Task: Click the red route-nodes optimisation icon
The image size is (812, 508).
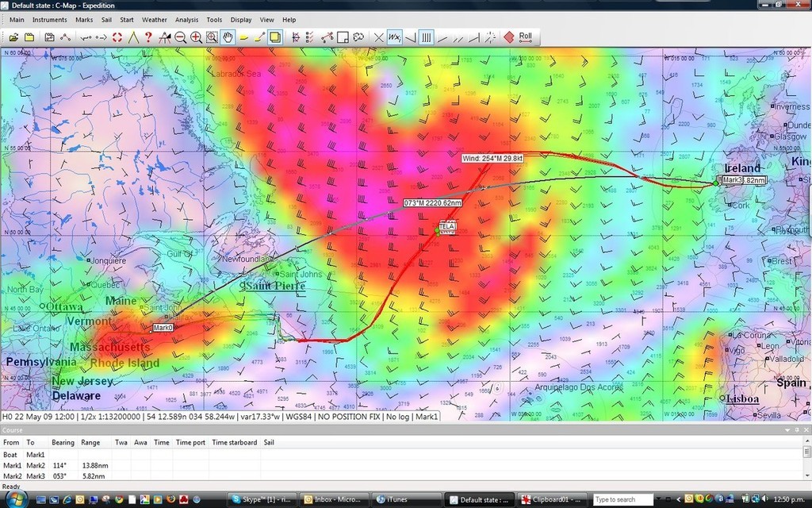Action: click(327, 37)
